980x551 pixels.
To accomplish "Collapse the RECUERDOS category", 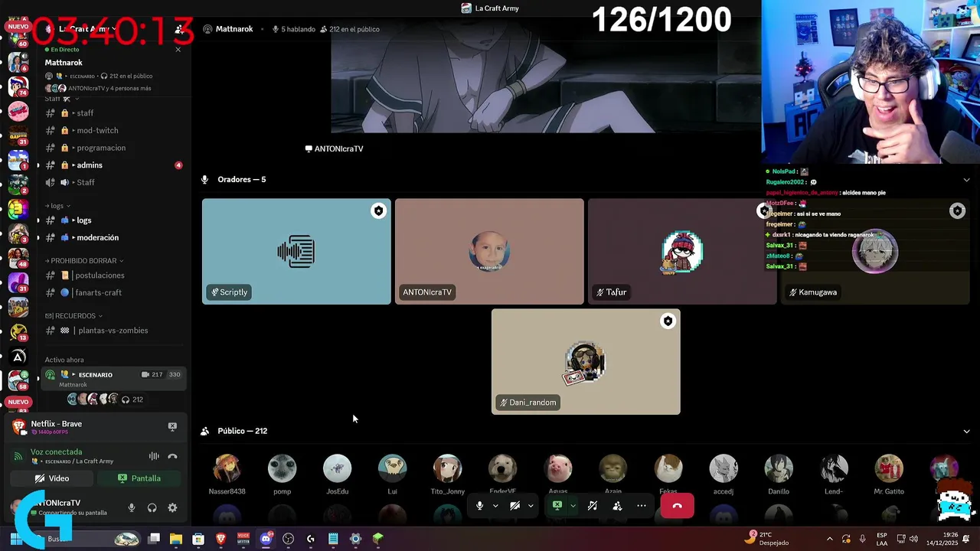I will tap(73, 316).
